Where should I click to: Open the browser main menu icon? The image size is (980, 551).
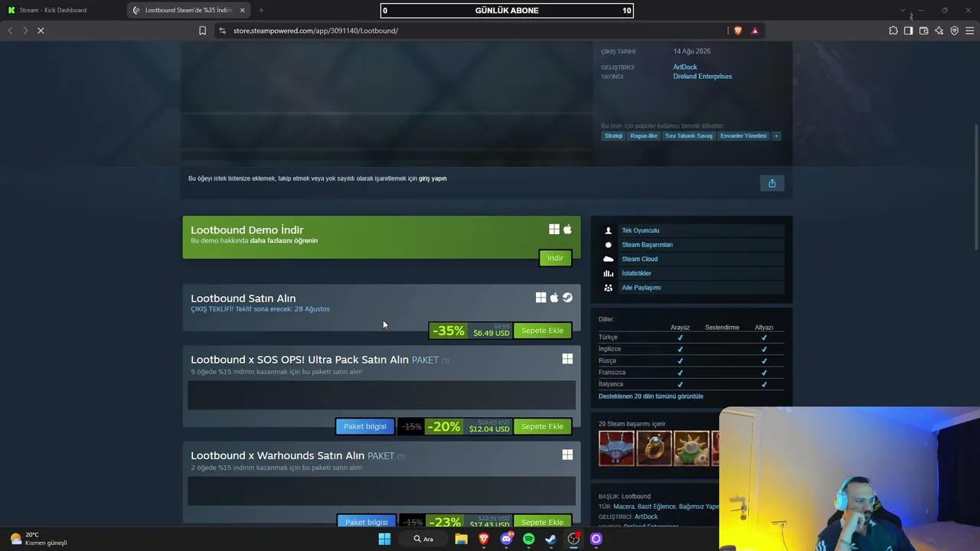[x=969, y=31]
